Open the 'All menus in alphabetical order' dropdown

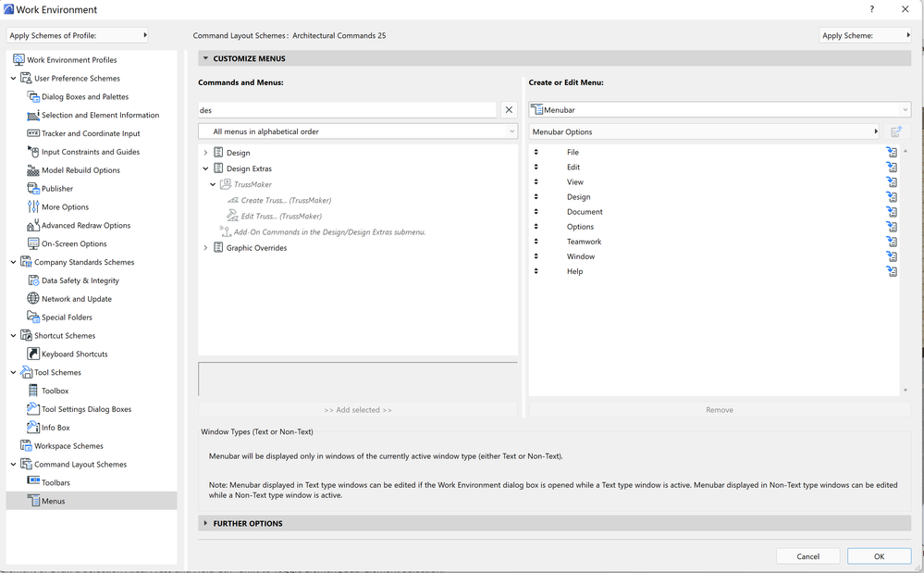(356, 130)
